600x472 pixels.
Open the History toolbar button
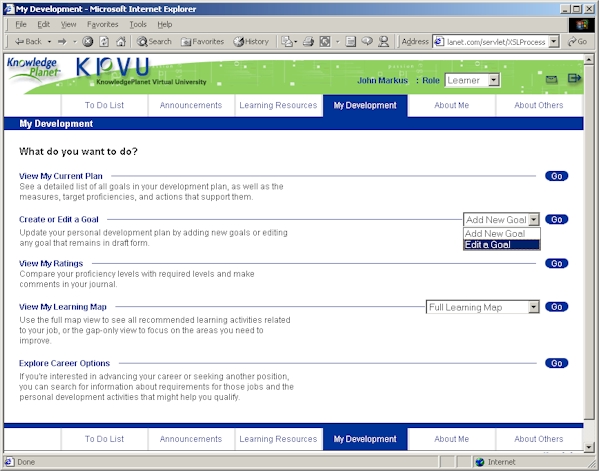point(251,41)
